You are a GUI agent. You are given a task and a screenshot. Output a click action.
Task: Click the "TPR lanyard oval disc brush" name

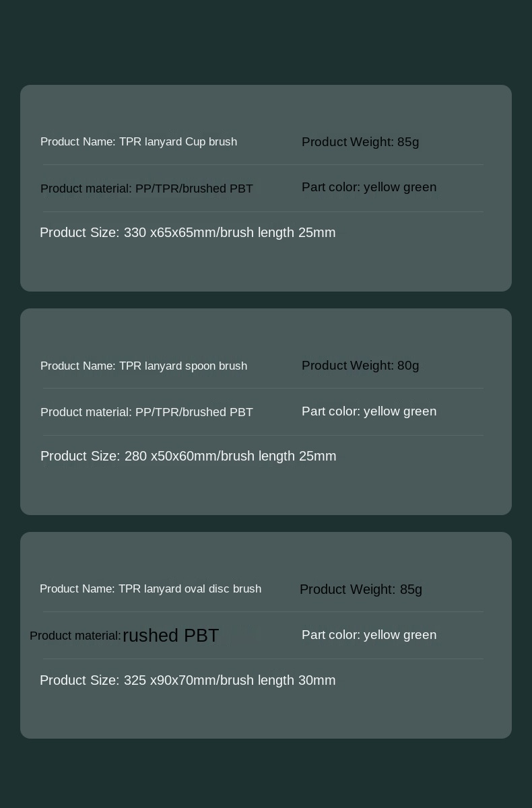(x=150, y=589)
